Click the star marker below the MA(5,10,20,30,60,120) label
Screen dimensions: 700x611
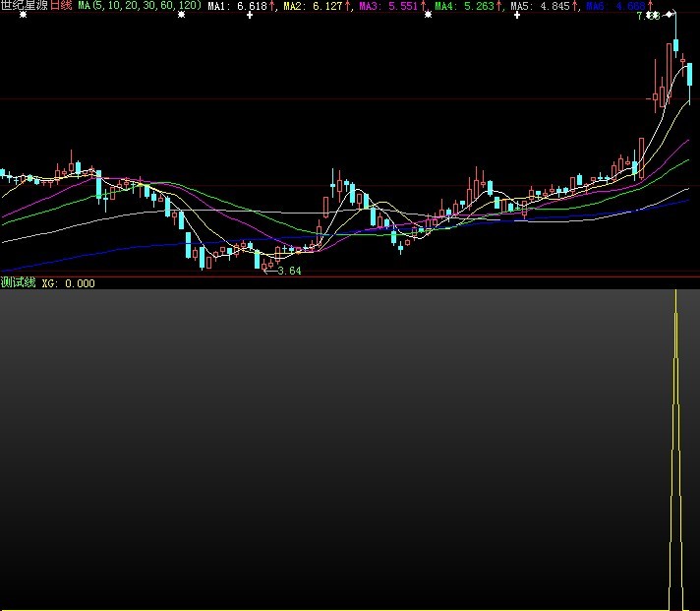[x=181, y=15]
